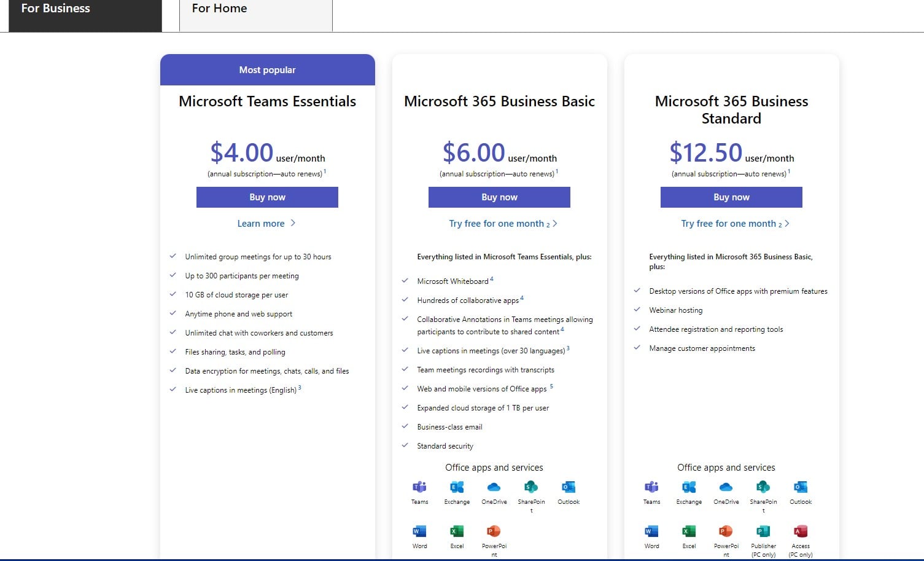
Task: Try Business Basic free for one month
Action: pos(503,224)
